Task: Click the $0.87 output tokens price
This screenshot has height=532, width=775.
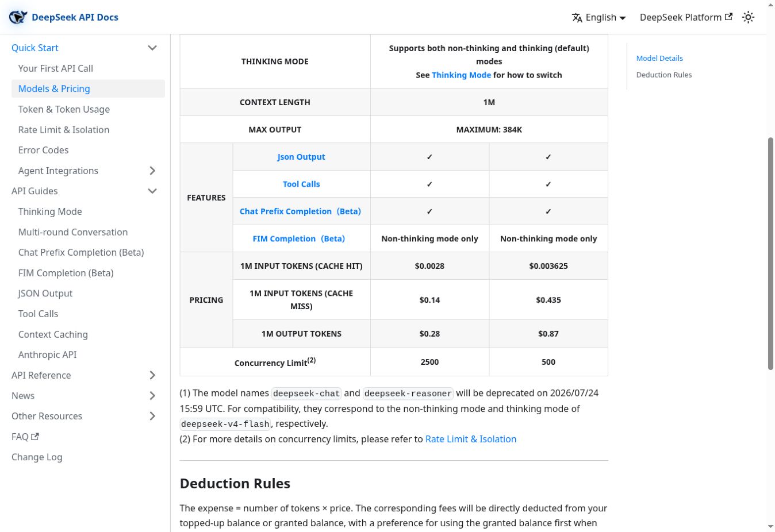Action: point(548,334)
